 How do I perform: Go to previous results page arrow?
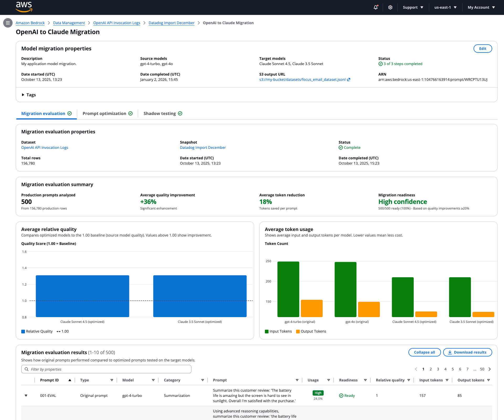tap(416, 369)
